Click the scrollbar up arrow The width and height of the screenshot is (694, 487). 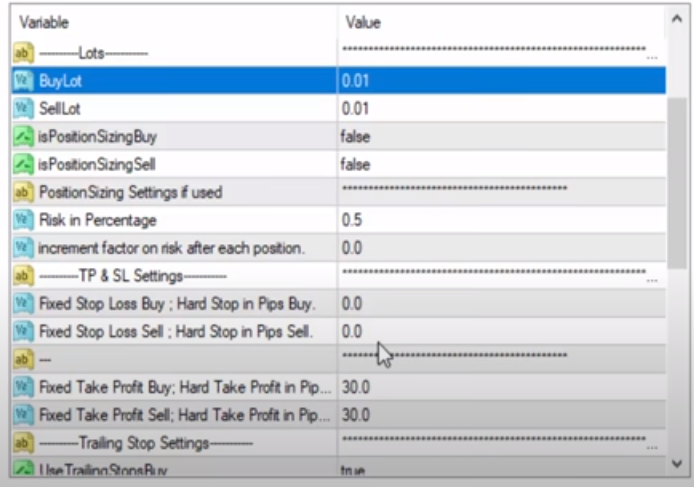click(x=677, y=20)
